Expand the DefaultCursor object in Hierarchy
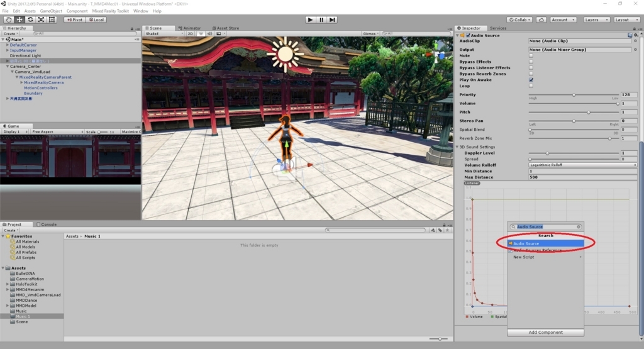 8,45
